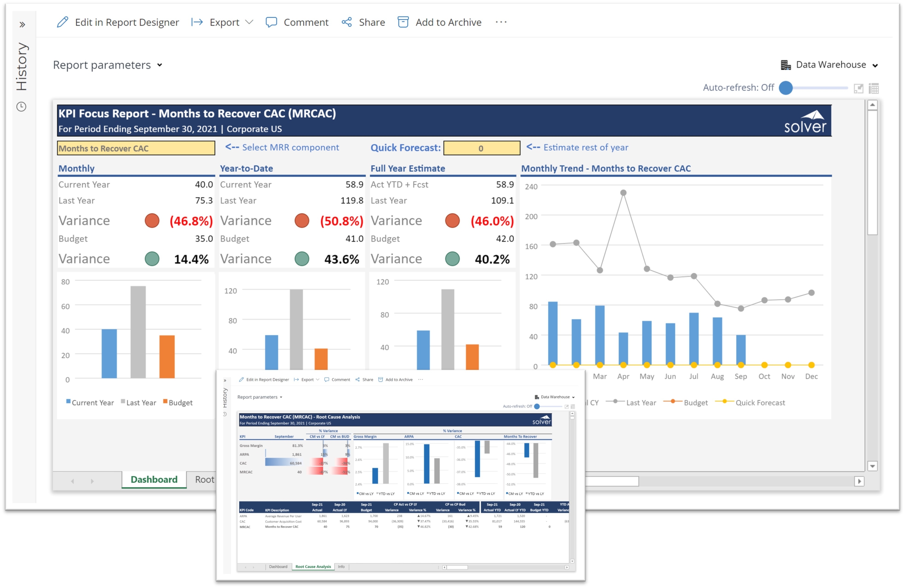Click the Edit in Report Designer pencil icon
905x588 pixels.
pyautogui.click(x=62, y=22)
